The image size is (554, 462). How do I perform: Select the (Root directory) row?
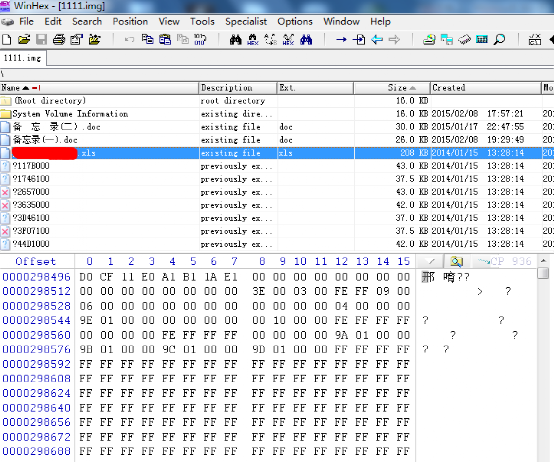coord(277,101)
